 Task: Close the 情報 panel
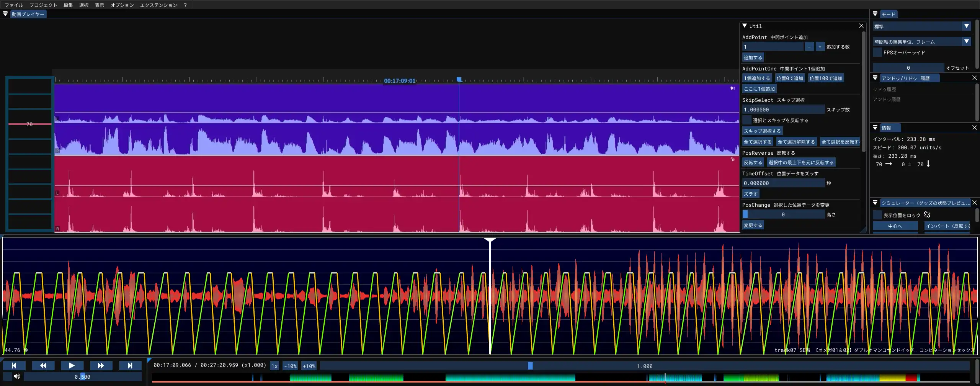point(975,128)
